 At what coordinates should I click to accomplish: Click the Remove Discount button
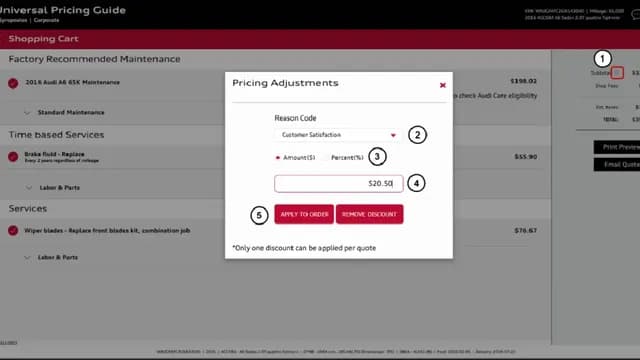(369, 214)
